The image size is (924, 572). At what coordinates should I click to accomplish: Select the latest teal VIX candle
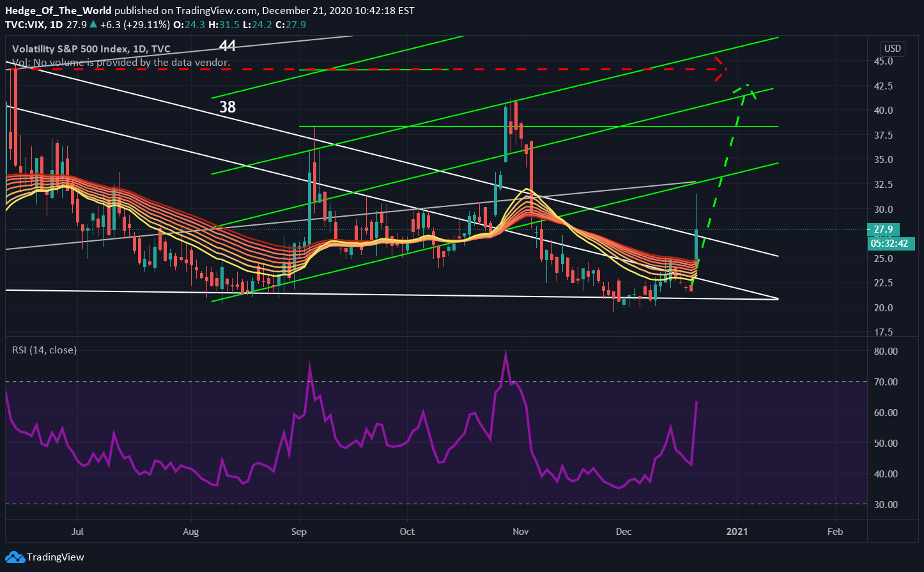(x=696, y=243)
